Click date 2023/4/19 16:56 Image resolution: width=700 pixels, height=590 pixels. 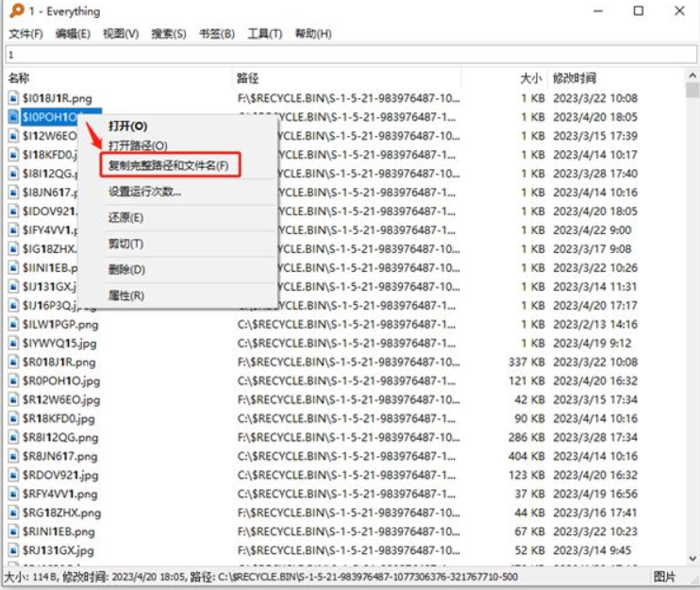click(595, 494)
